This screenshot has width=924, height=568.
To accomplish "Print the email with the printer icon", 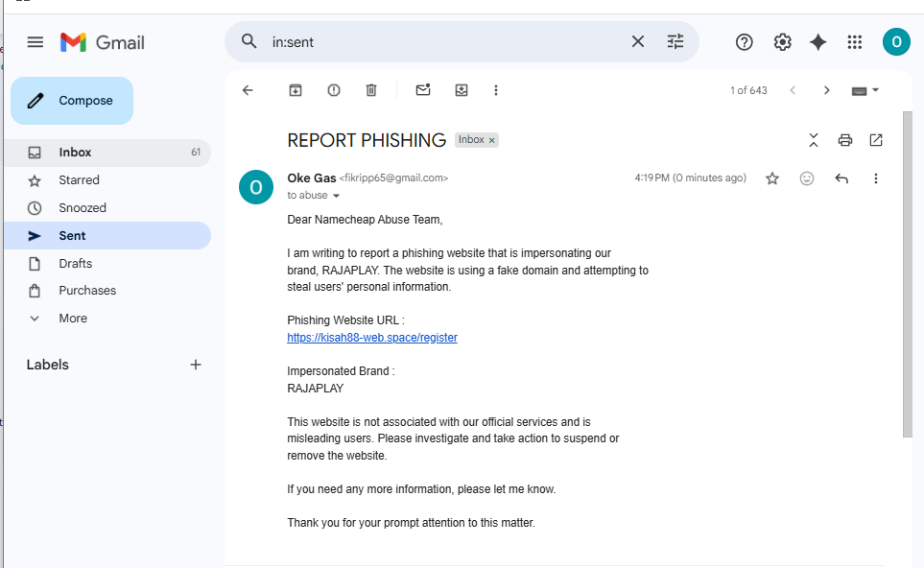I will click(x=844, y=140).
